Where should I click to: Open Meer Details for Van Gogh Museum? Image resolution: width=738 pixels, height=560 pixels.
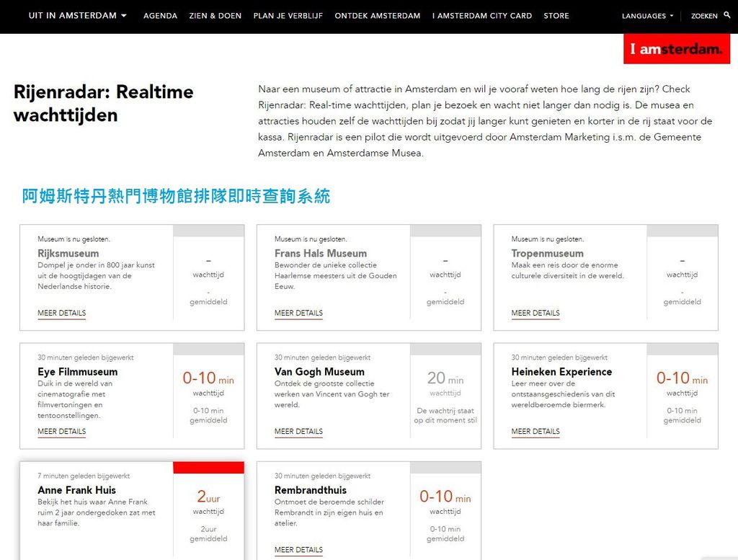tap(298, 432)
